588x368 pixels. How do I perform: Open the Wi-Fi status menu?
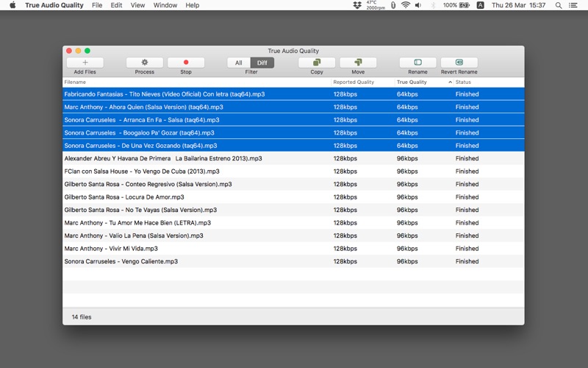[x=406, y=5]
